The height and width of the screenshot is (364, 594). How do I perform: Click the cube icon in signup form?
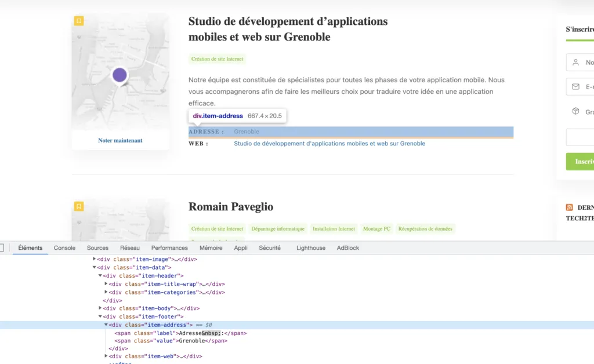click(575, 111)
